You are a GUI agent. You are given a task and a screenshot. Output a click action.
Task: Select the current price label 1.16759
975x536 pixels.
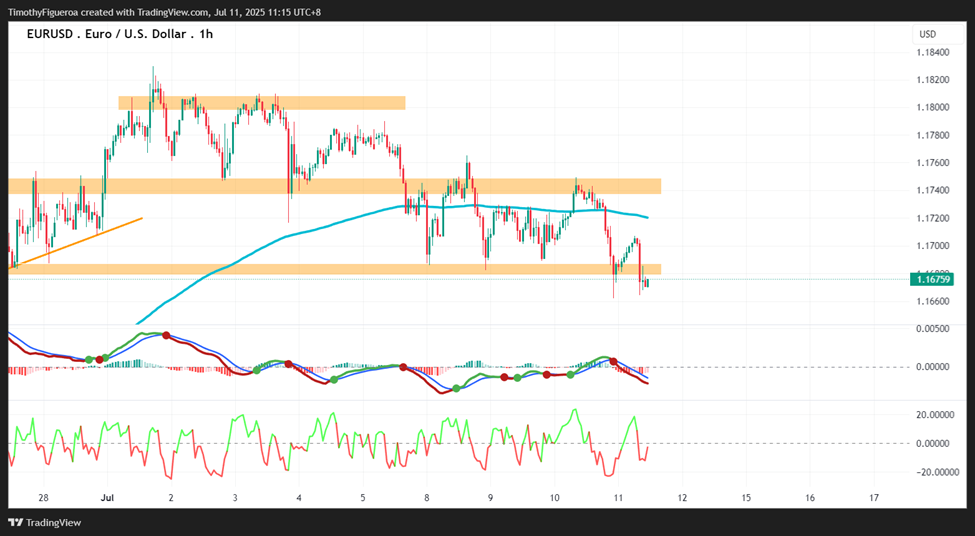pyautogui.click(x=931, y=280)
